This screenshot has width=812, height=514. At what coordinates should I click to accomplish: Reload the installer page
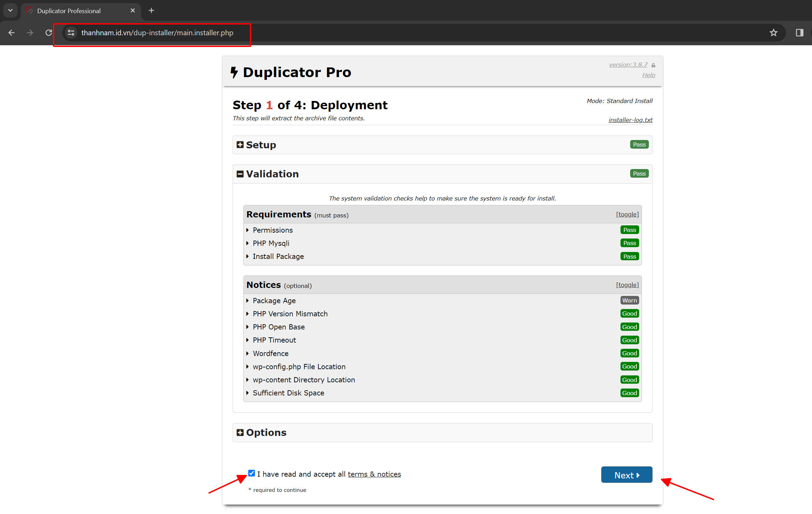coord(49,32)
